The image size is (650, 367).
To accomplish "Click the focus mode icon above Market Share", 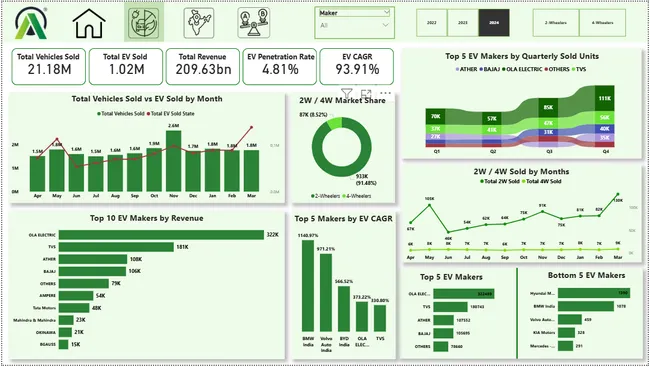I will 366,93.
